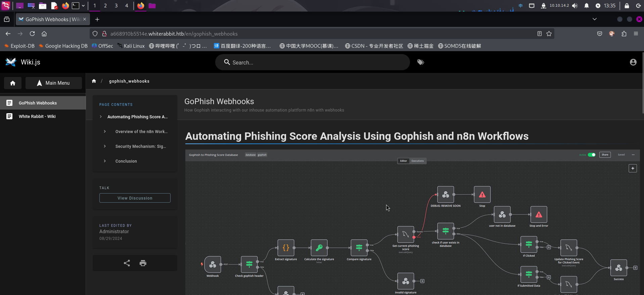Expand Overview of the n8n Workflow entry

tap(105, 131)
